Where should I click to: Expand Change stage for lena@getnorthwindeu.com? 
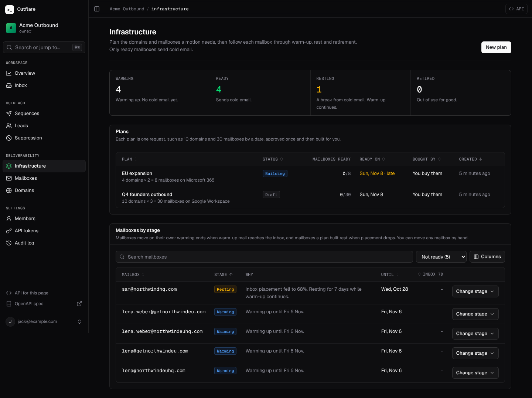(475, 353)
